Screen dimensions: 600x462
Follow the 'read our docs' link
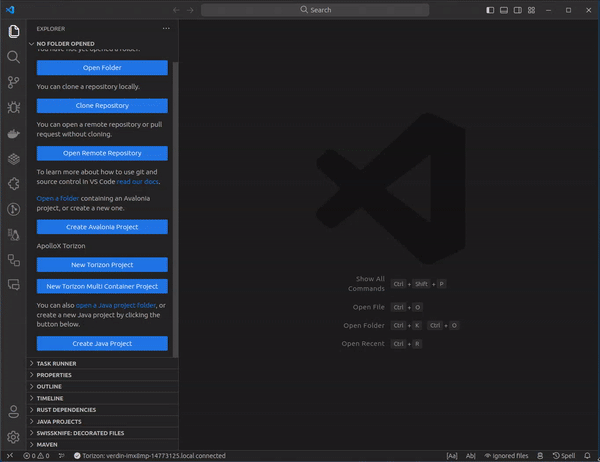click(x=137, y=182)
